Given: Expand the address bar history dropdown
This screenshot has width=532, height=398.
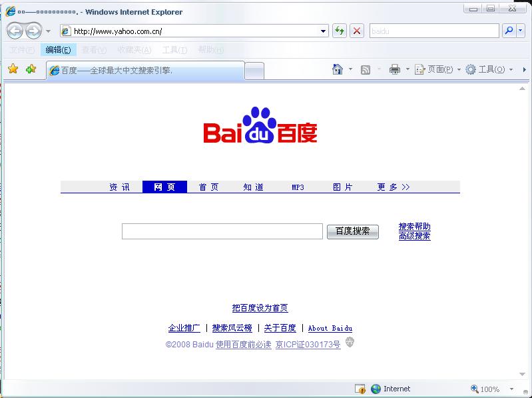Looking at the screenshot, I should click(x=324, y=31).
